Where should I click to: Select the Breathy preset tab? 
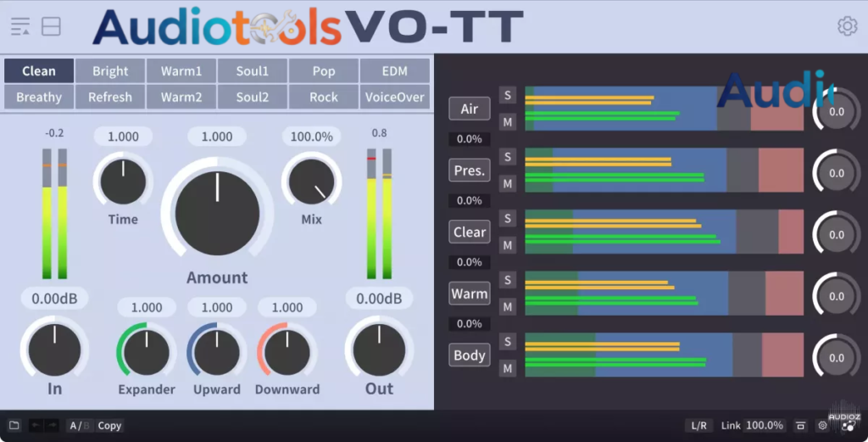[x=39, y=97]
